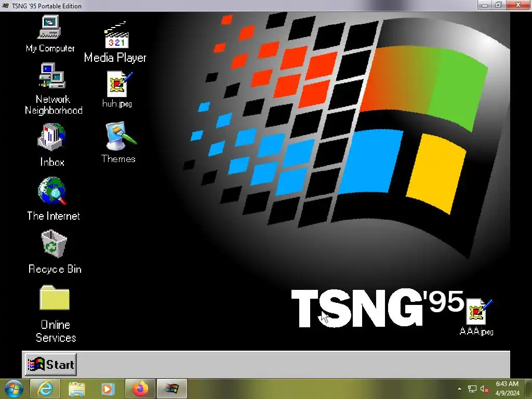Open Windows Explorer from the taskbar

[77, 389]
